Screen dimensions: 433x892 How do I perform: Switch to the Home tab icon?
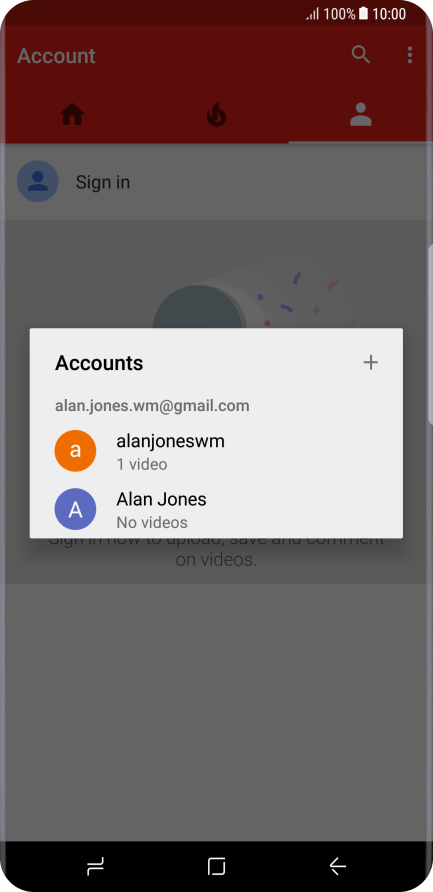72,115
